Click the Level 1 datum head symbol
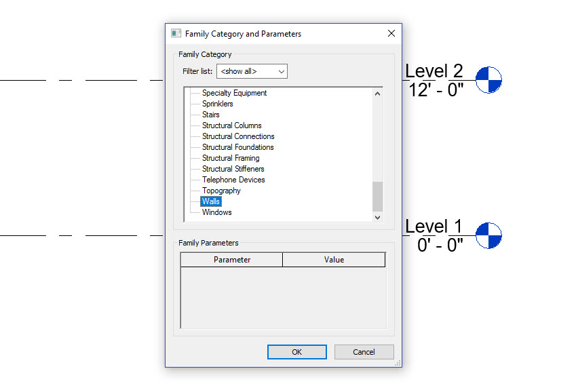Image resolution: width=576 pixels, height=392 pixels. 487,234
